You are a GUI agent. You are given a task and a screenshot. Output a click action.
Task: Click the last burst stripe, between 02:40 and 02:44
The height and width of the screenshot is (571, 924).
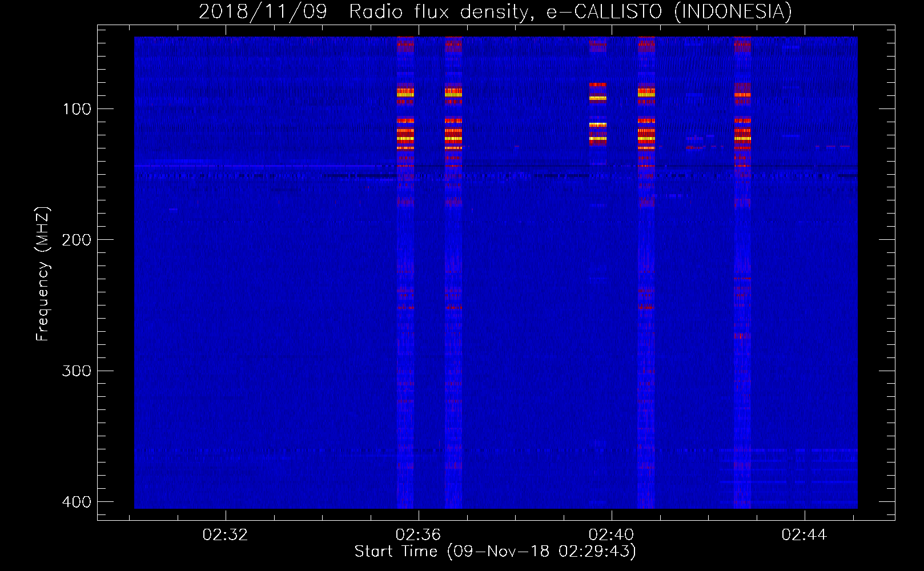click(742, 272)
